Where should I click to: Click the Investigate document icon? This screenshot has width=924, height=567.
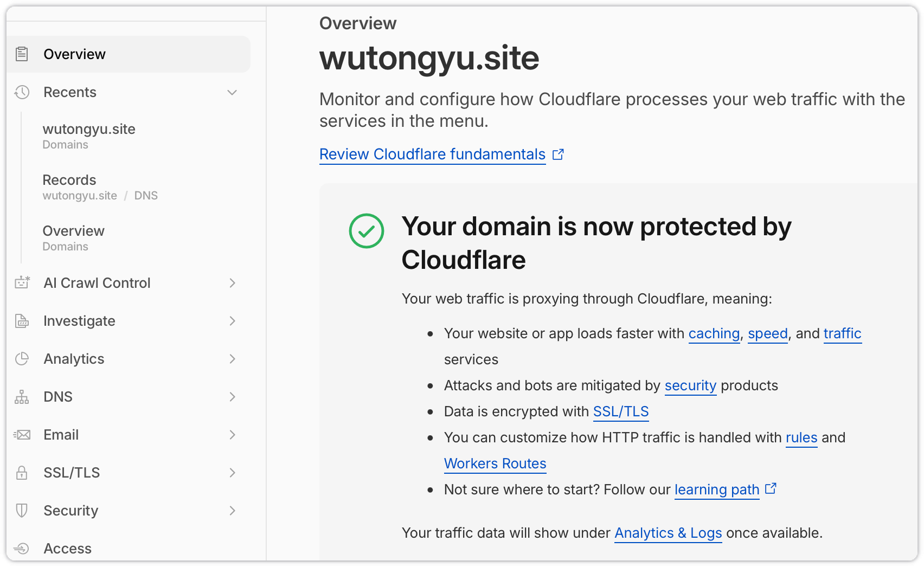click(22, 321)
